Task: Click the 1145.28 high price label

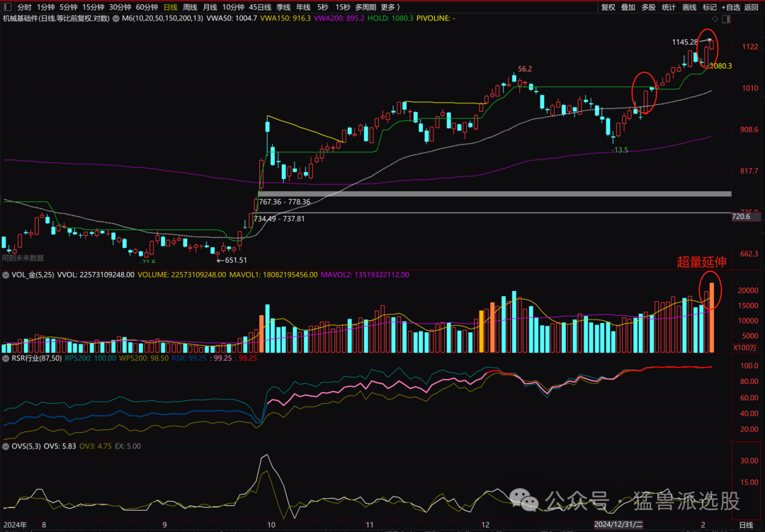Action: 684,42
